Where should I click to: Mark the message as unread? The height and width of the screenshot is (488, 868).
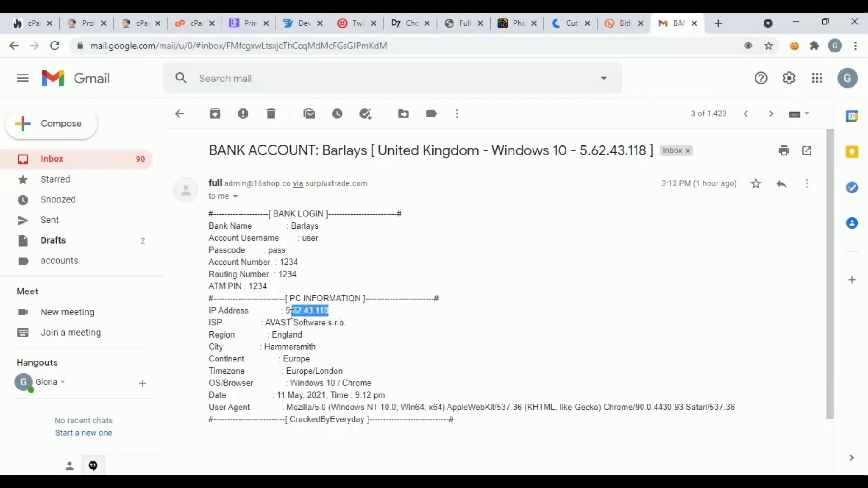tap(310, 114)
